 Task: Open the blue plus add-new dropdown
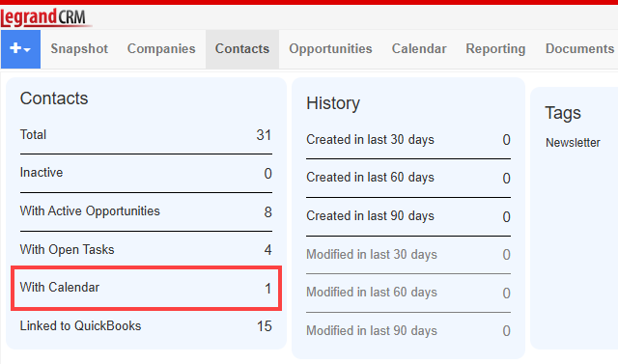20,49
